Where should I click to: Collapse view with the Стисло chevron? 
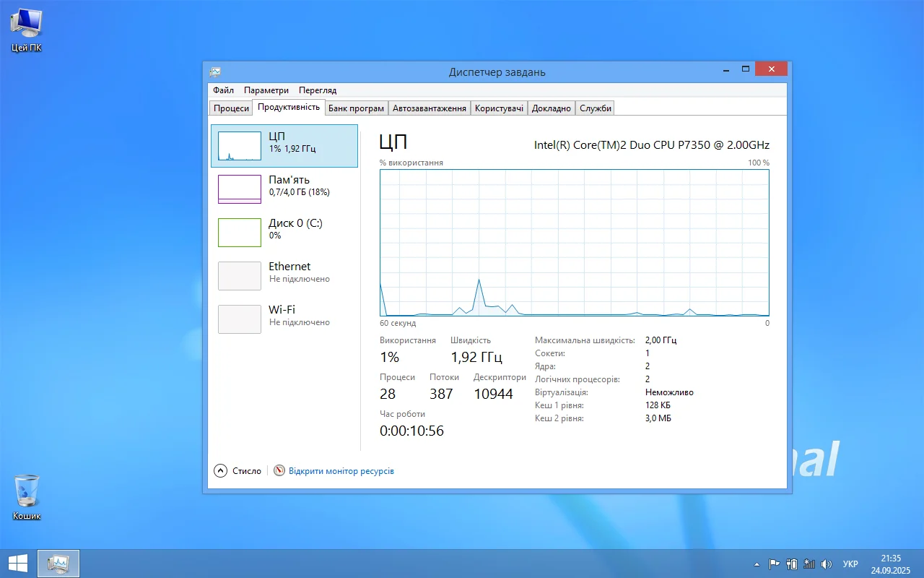(221, 471)
